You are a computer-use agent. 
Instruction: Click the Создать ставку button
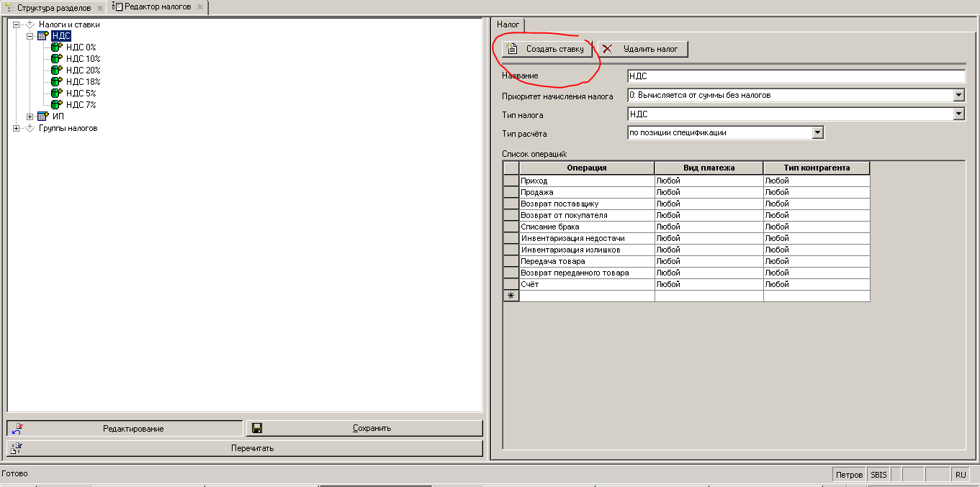pos(547,49)
